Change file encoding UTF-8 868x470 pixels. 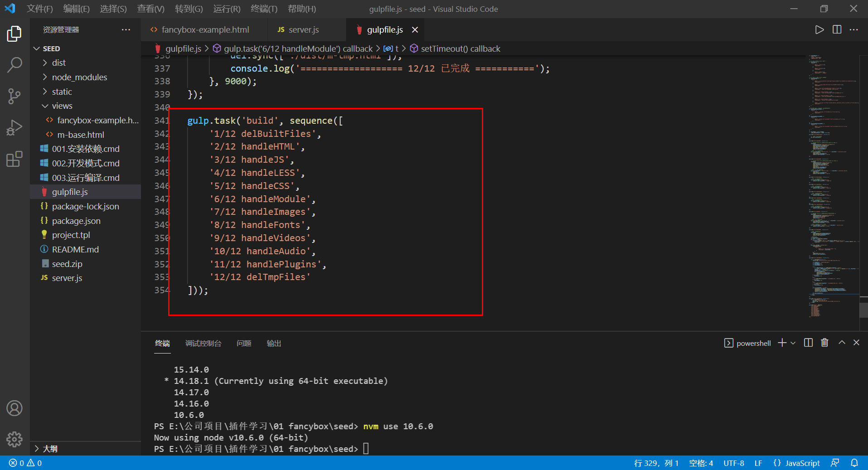pyautogui.click(x=734, y=463)
